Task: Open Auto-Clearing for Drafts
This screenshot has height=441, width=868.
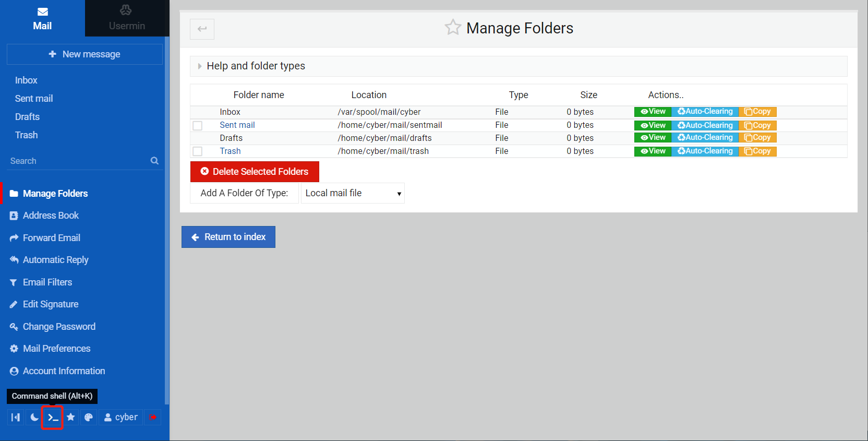Action: pos(705,138)
